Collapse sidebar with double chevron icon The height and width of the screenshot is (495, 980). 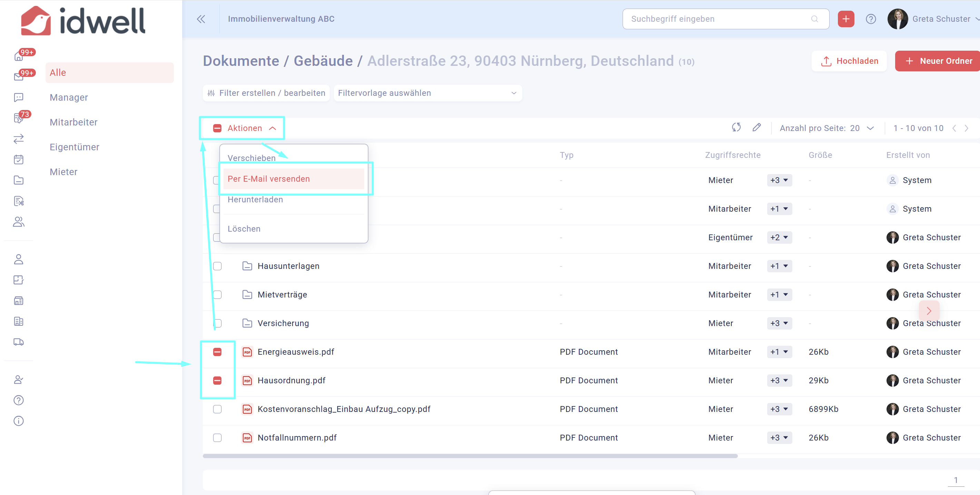click(x=201, y=19)
